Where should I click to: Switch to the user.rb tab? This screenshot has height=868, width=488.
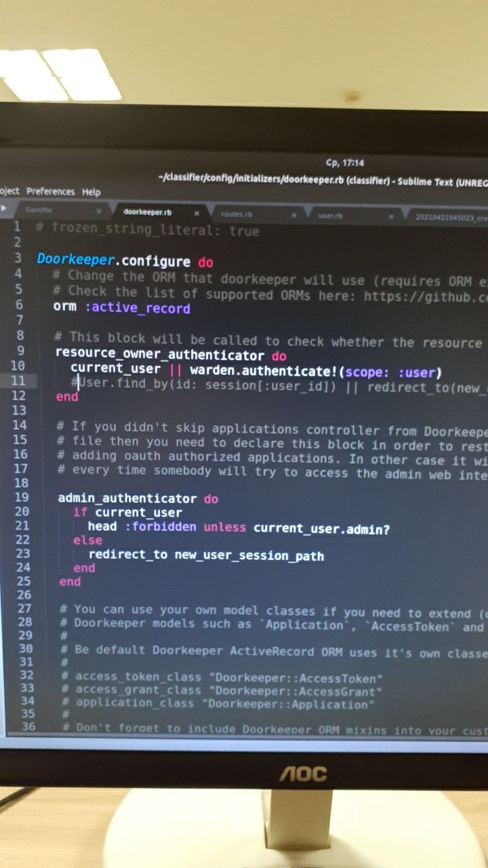(x=330, y=215)
